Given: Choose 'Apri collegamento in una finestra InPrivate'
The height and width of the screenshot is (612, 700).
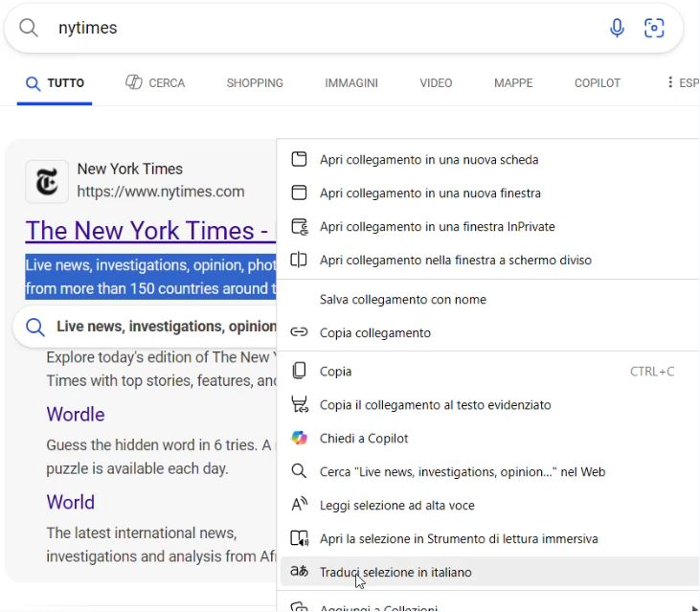Looking at the screenshot, I should pos(489,226).
